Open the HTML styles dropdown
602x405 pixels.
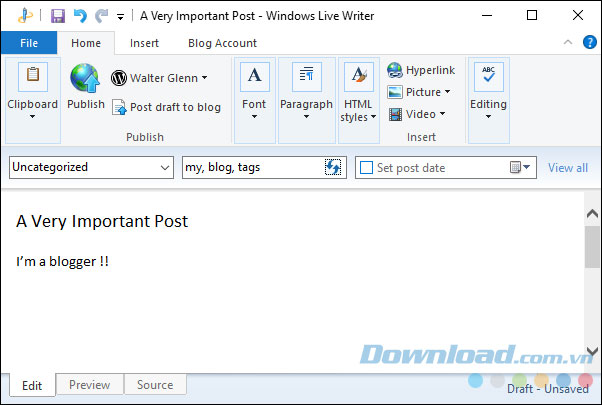[358, 111]
